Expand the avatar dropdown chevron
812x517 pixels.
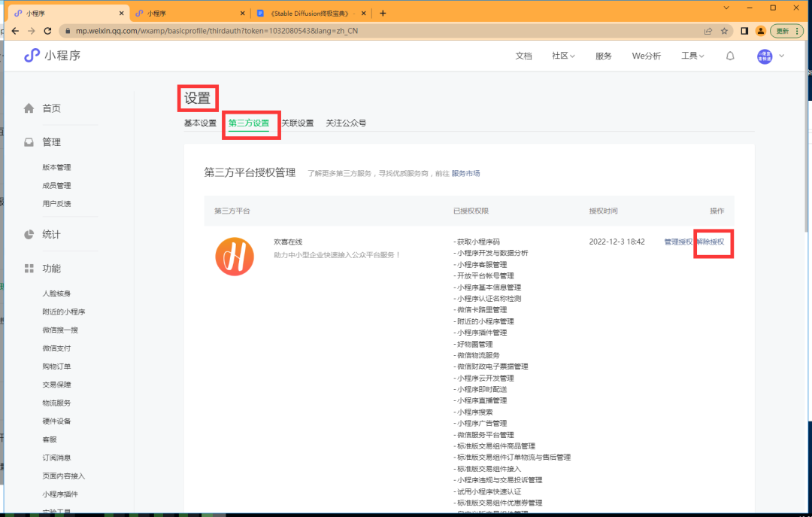tap(782, 55)
